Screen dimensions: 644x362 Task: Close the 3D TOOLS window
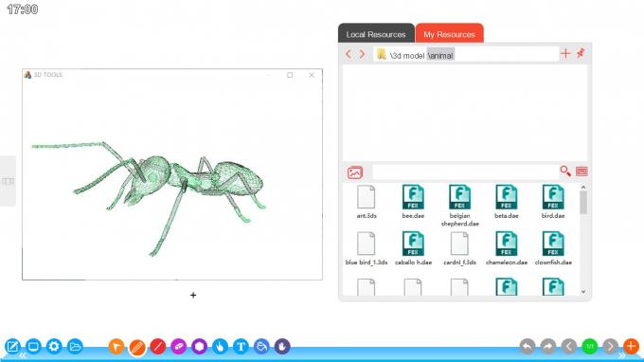[312, 75]
